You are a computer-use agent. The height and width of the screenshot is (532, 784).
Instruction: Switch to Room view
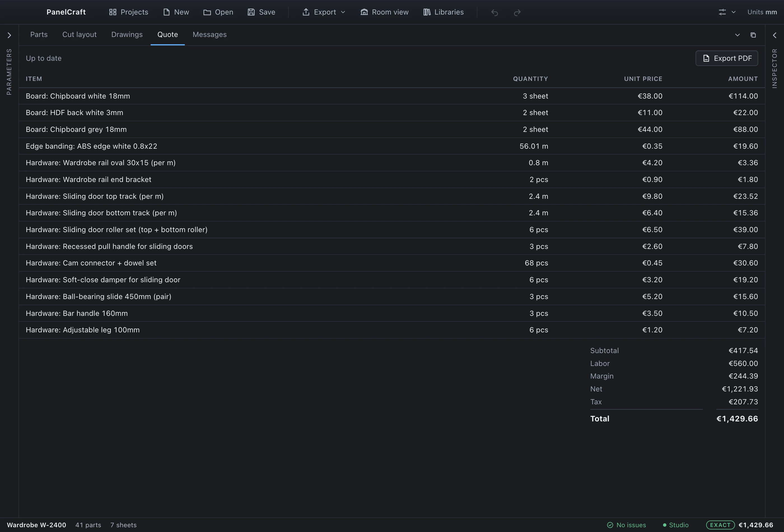(x=384, y=12)
